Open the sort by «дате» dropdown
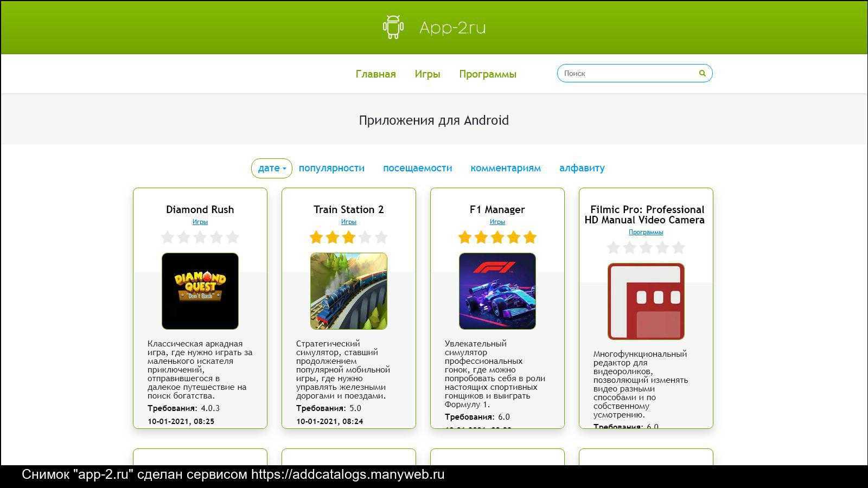868x488 pixels. pyautogui.click(x=272, y=168)
